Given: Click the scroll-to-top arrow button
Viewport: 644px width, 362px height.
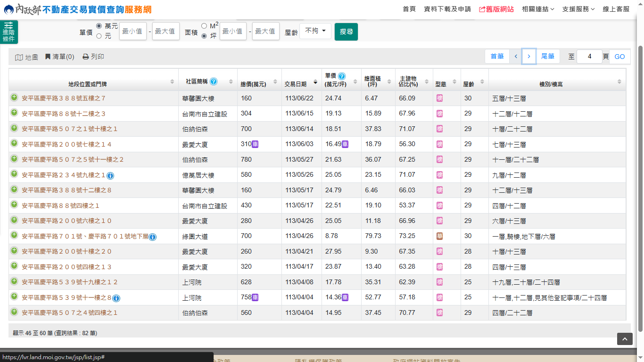Looking at the screenshot, I should (625, 339).
